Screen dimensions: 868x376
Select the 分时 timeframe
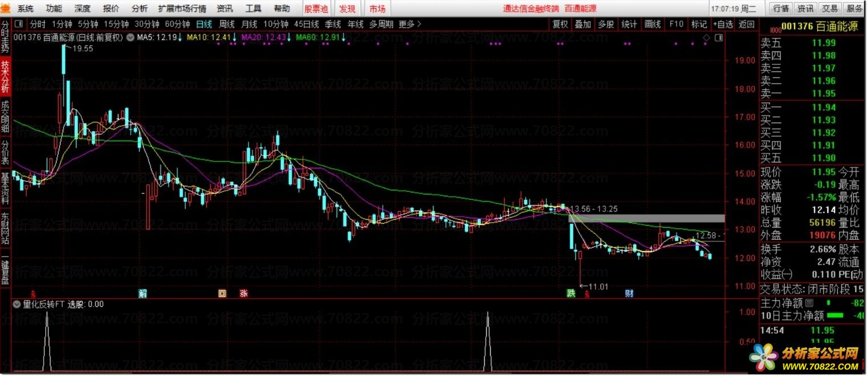pyautogui.click(x=38, y=24)
